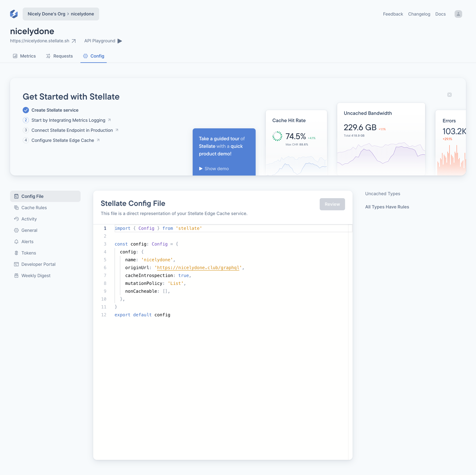Click the Weekly Digest sidebar icon

tap(16, 276)
